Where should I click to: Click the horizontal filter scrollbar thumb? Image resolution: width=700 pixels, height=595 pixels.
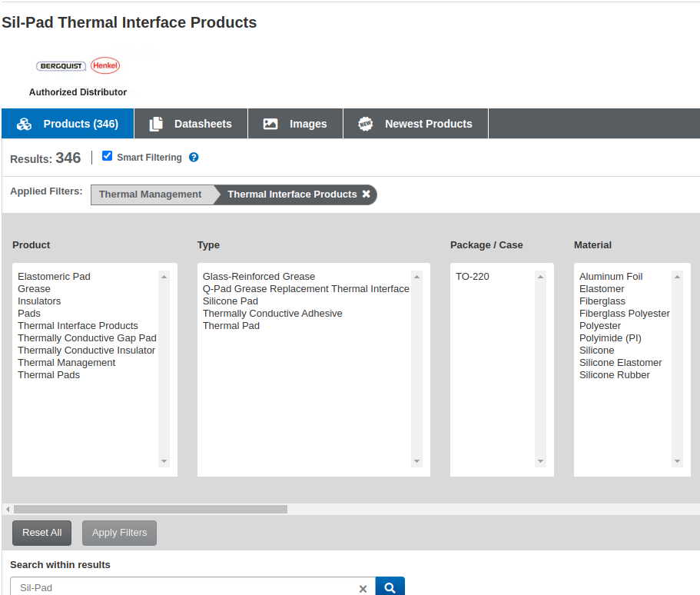point(151,509)
